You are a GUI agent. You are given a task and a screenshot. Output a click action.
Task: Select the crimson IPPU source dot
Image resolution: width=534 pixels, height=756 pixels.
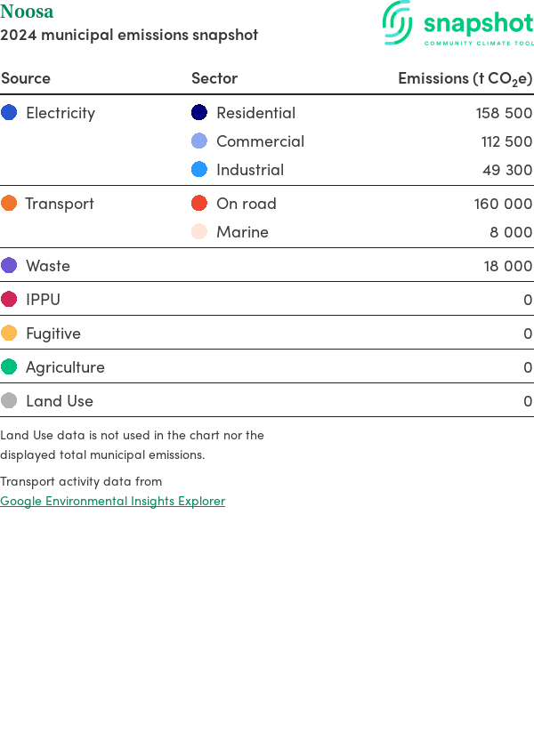(x=9, y=300)
